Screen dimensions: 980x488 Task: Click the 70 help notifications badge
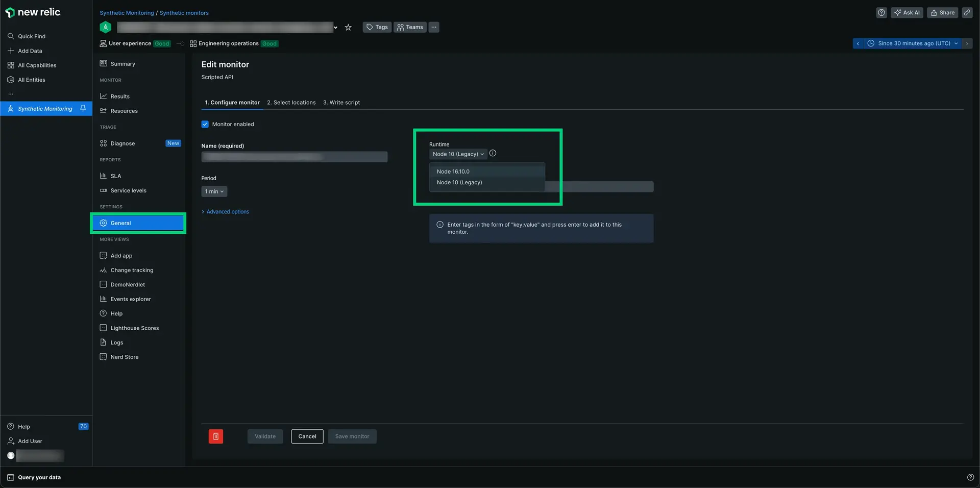(x=83, y=427)
